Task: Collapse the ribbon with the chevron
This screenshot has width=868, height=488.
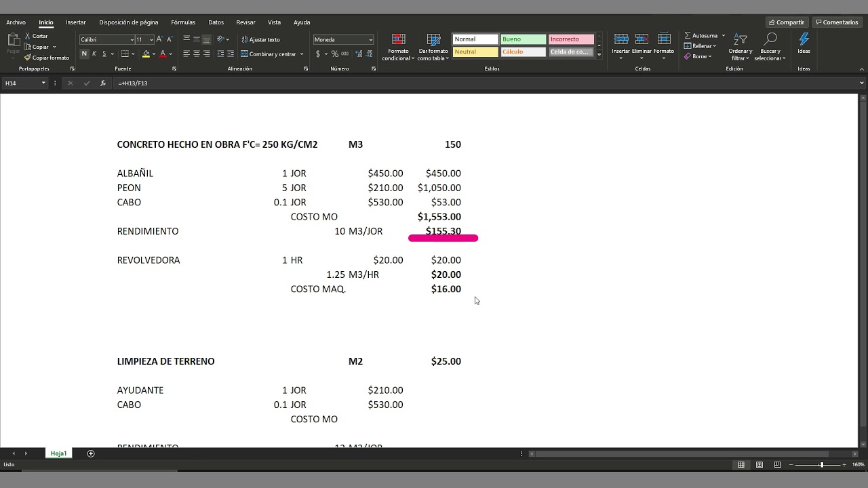Action: click(861, 68)
